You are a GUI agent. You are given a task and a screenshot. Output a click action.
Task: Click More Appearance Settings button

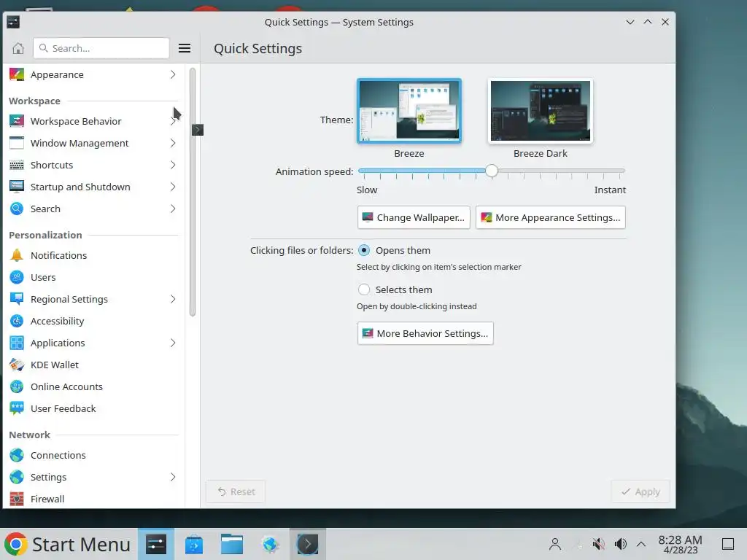(x=550, y=217)
